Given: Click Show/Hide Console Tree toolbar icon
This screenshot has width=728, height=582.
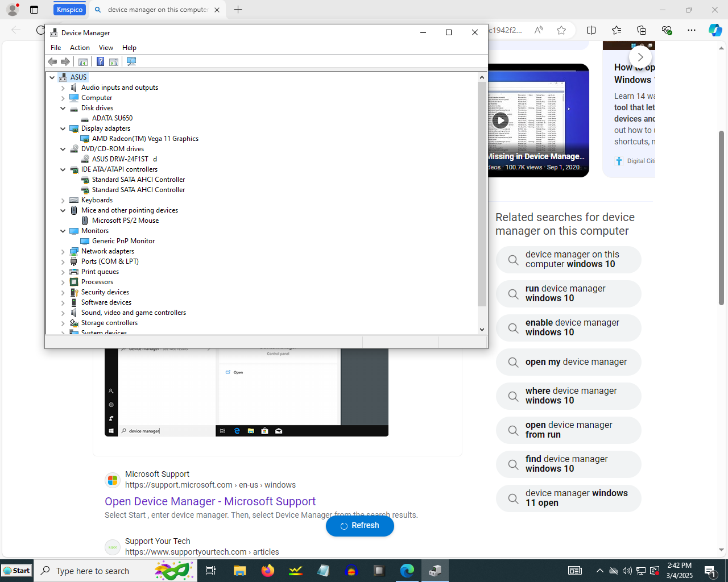Looking at the screenshot, I should point(83,61).
